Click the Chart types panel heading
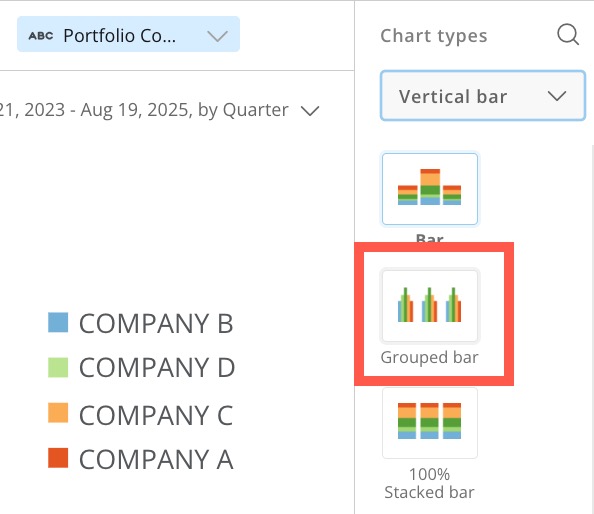 434,36
